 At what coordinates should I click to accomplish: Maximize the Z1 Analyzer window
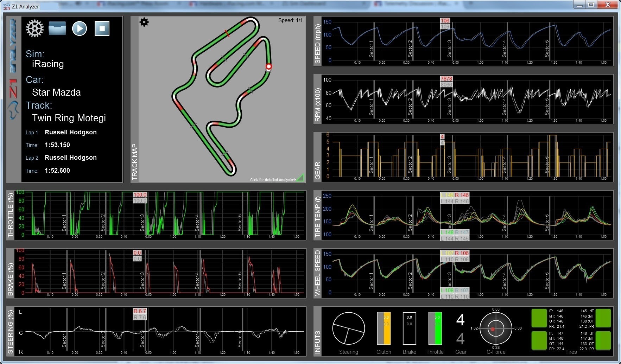point(591,5)
